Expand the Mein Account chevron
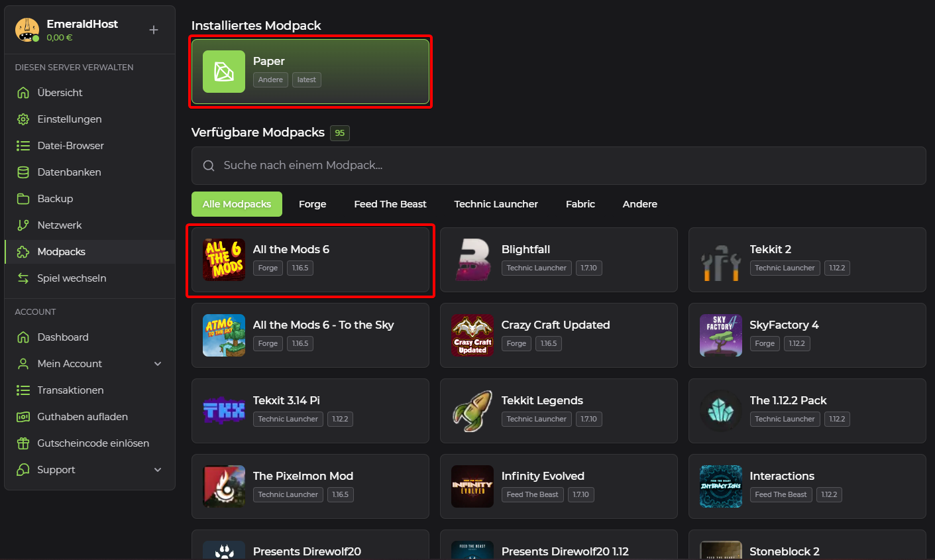The height and width of the screenshot is (560, 935). click(x=158, y=364)
